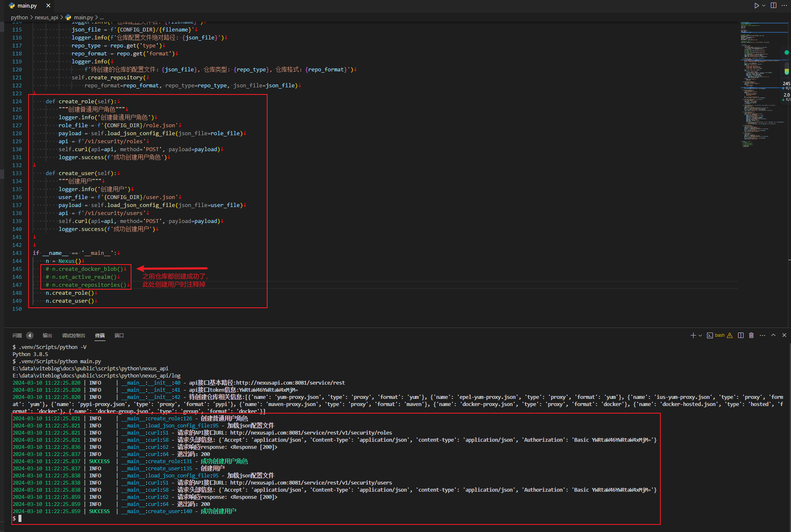
Task: Click 成功创建用户角色 terminal log message
Action: click(224, 461)
